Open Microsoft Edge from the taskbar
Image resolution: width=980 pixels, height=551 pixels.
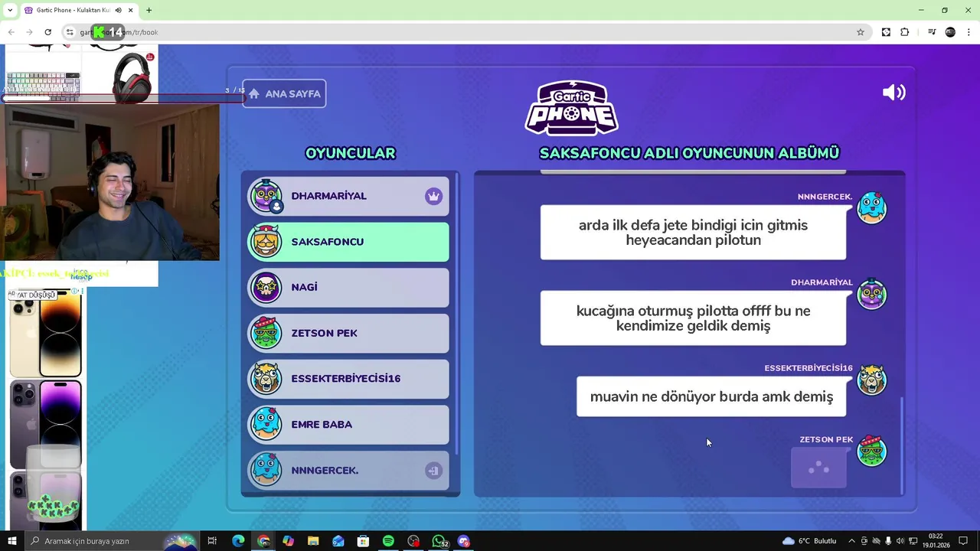[x=238, y=541]
